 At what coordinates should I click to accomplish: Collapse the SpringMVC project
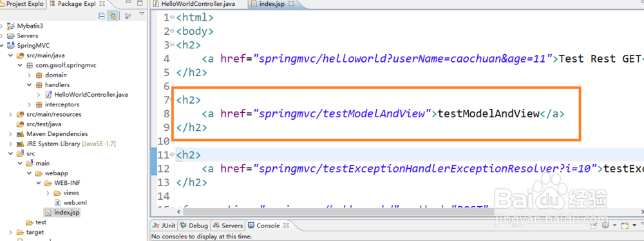[x=2, y=45]
